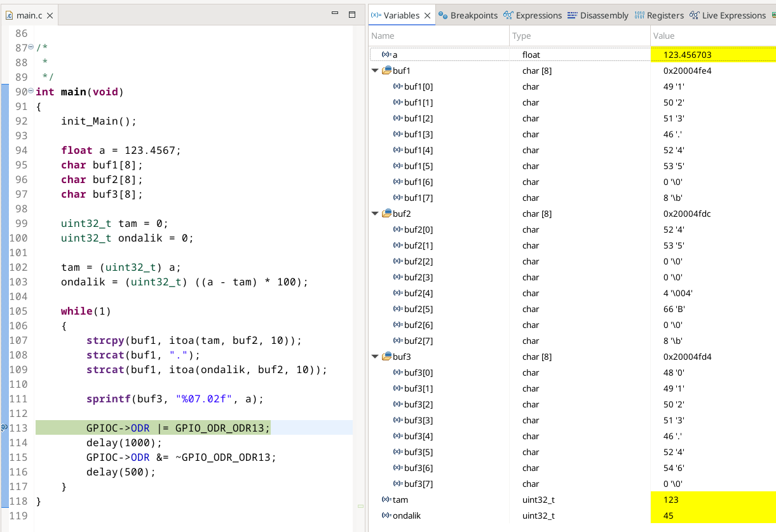776x532 pixels.
Task: Switch to Live Expressions tab
Action: click(x=728, y=15)
